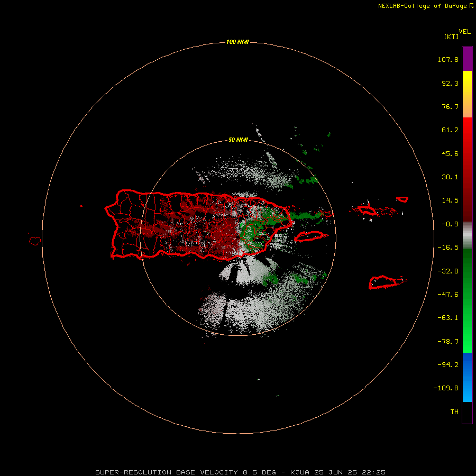
Task: Click the 14.5 velocity scale value
Action: click(x=450, y=200)
